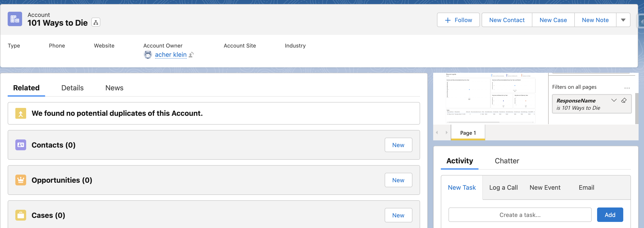The image size is (644, 228).
Task: Click the Account building icon
Action: pyautogui.click(x=15, y=19)
